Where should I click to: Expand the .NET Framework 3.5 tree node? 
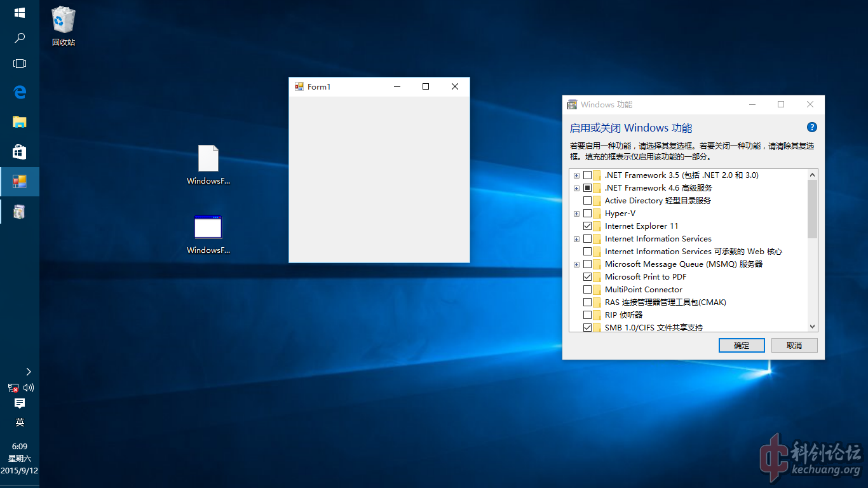[x=576, y=175]
